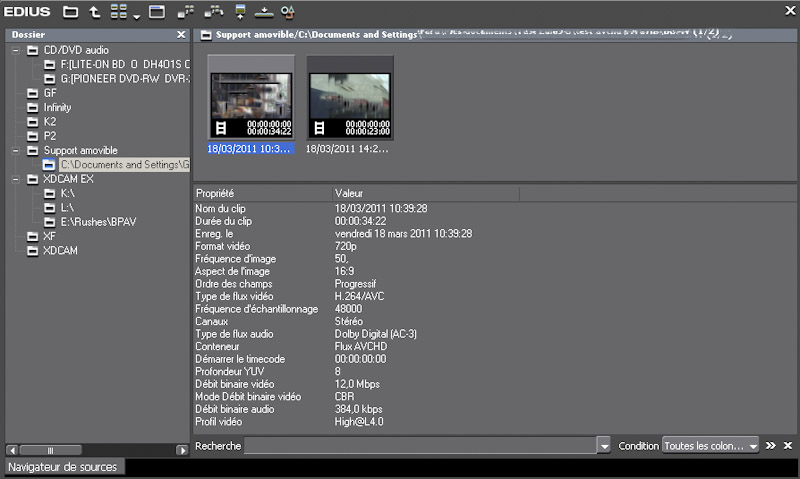The image size is (800, 479).
Task: Click the Dolby Digital (AC-3) value
Action: point(376,334)
